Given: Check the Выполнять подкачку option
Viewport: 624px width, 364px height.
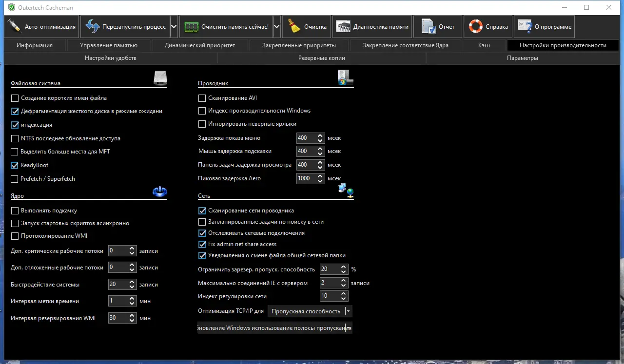Looking at the screenshot, I should click(15, 211).
